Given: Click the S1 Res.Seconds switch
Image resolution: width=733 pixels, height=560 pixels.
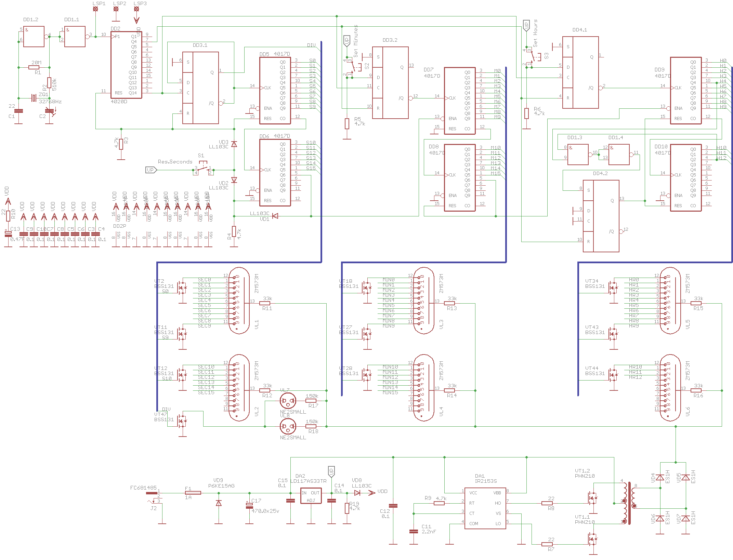Looking at the screenshot, I should pyautogui.click(x=203, y=168).
